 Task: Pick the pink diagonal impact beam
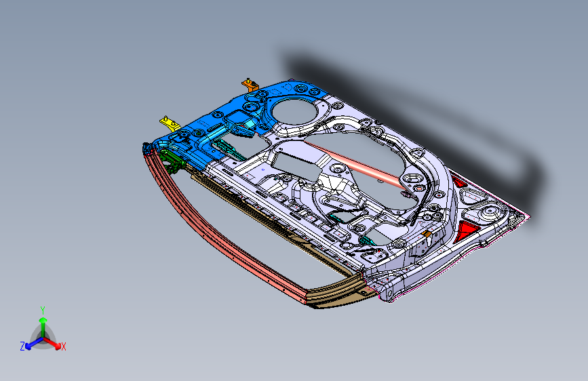click(356, 164)
